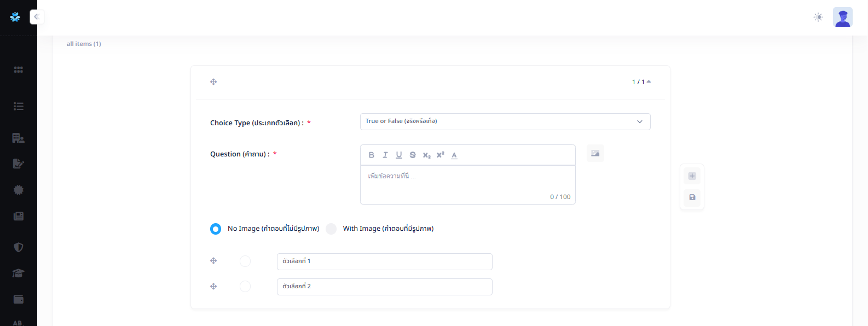Toggle superscript formatting
Screen dimensions: 868x326
tap(440, 155)
